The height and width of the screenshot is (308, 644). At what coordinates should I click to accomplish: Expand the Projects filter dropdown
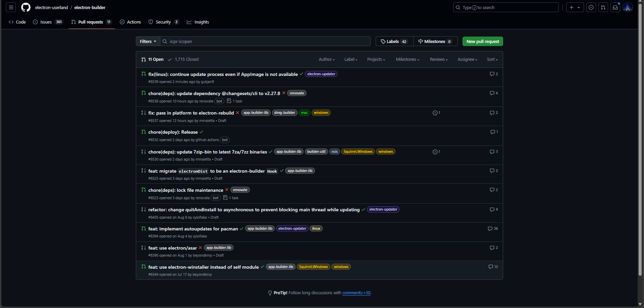[376, 59]
